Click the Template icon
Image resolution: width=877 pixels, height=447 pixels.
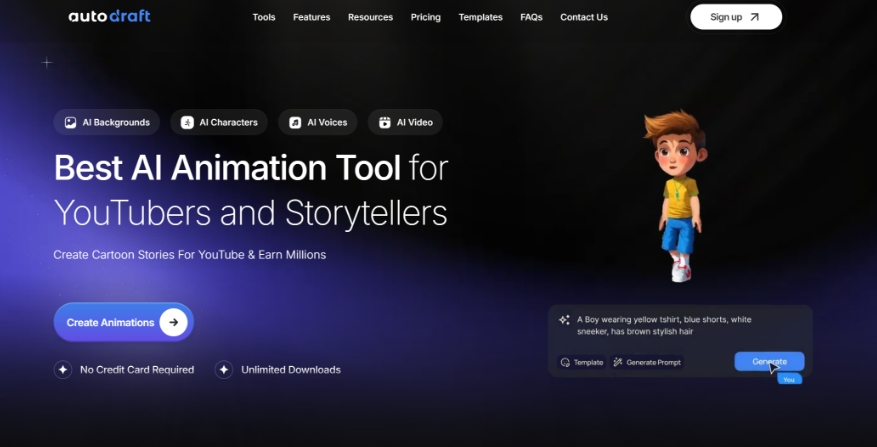(565, 363)
